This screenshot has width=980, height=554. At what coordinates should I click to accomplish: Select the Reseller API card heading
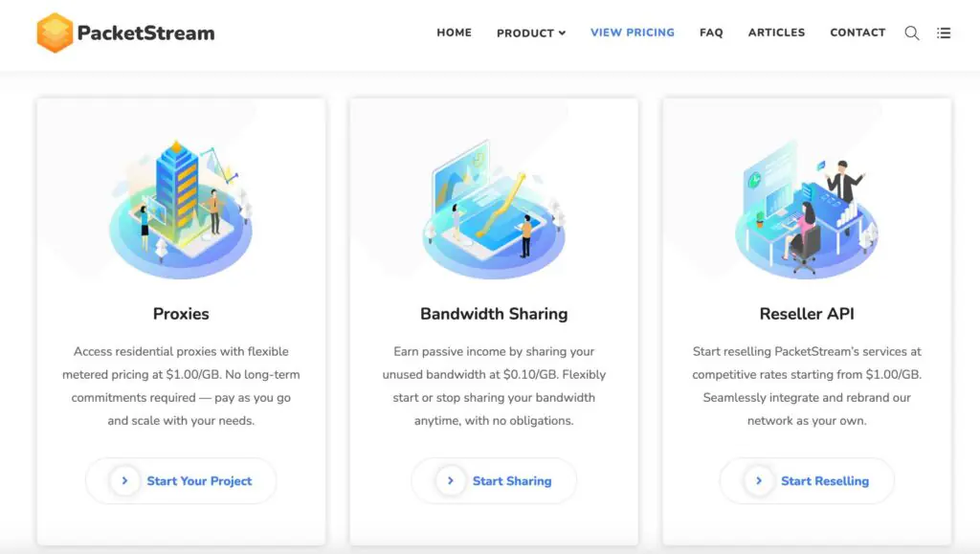tap(807, 314)
